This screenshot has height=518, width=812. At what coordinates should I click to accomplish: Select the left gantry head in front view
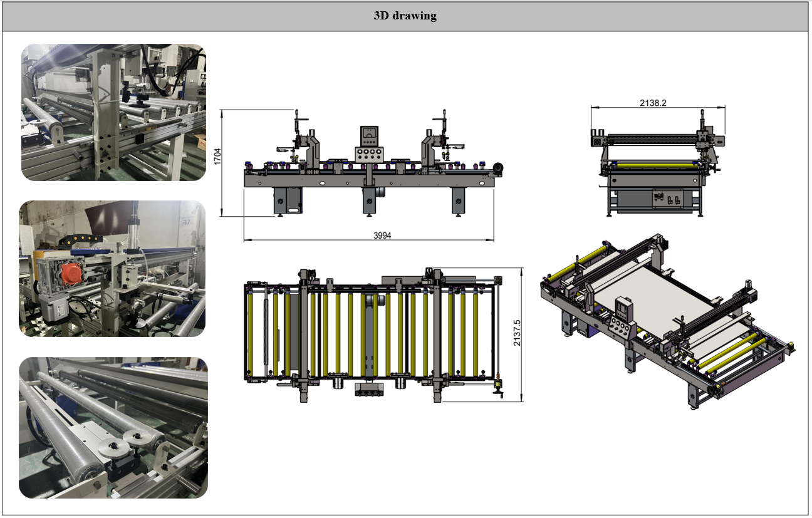coord(307,145)
